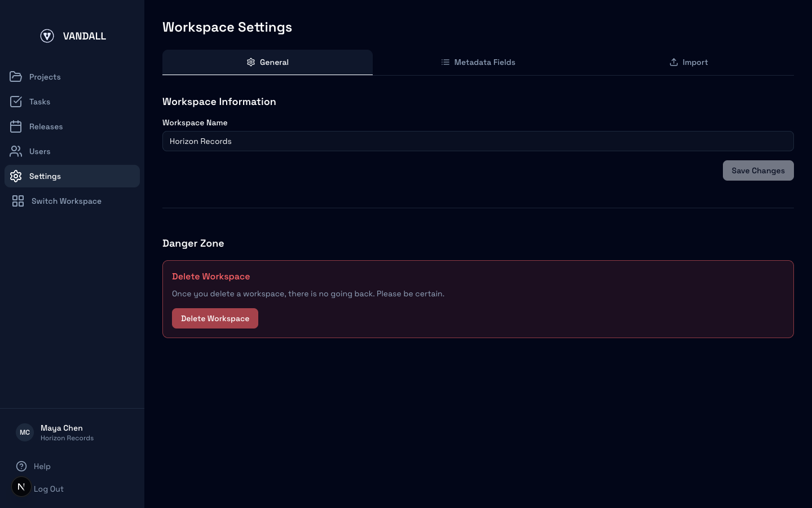Viewport: 812px width, 508px height.
Task: Click the red Delete Workspace button
Action: tap(215, 318)
